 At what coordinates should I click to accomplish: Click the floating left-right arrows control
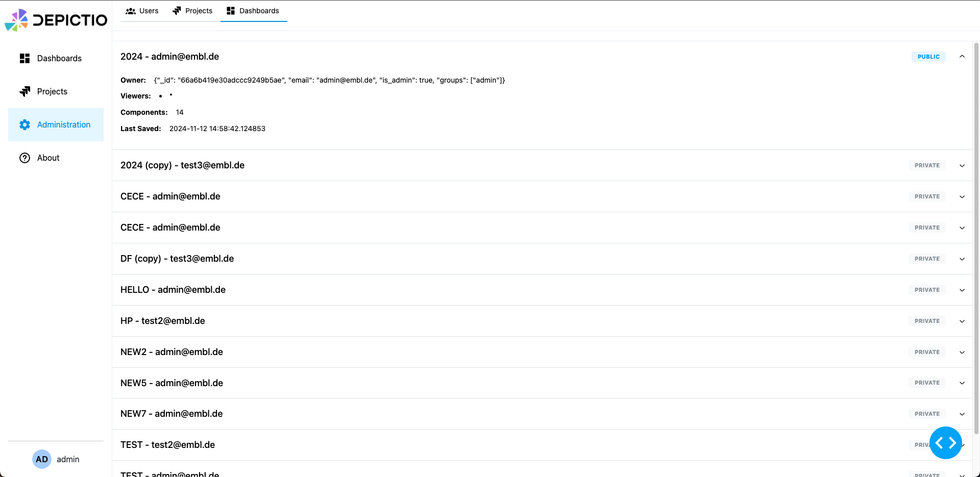(x=946, y=443)
